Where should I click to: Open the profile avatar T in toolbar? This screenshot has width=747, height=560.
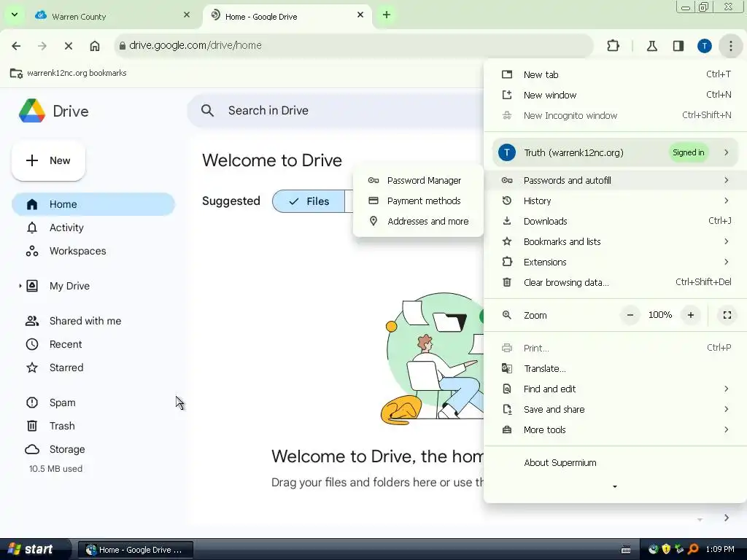tap(705, 46)
